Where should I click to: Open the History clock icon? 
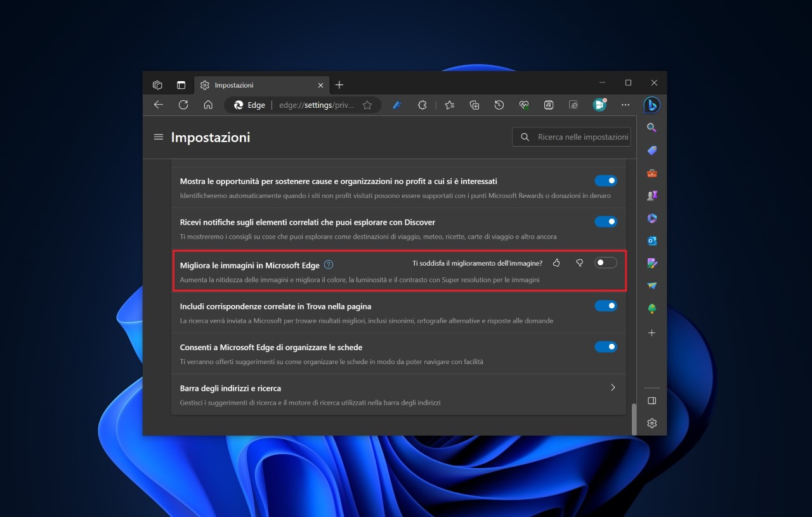coord(499,105)
